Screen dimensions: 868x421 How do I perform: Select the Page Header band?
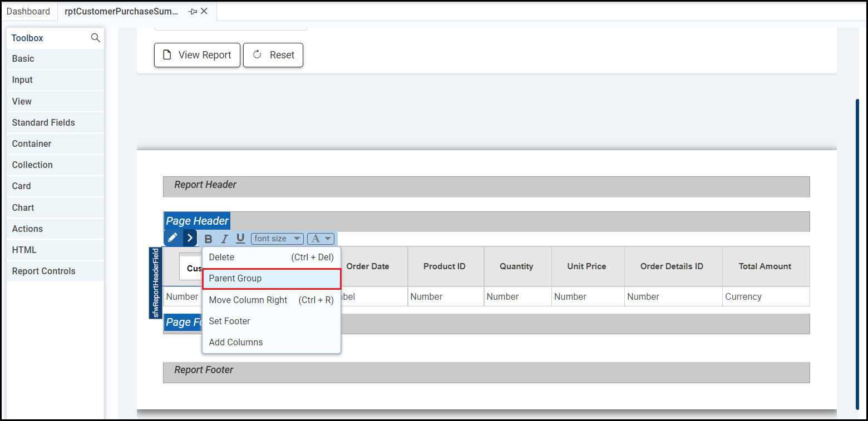click(486, 221)
